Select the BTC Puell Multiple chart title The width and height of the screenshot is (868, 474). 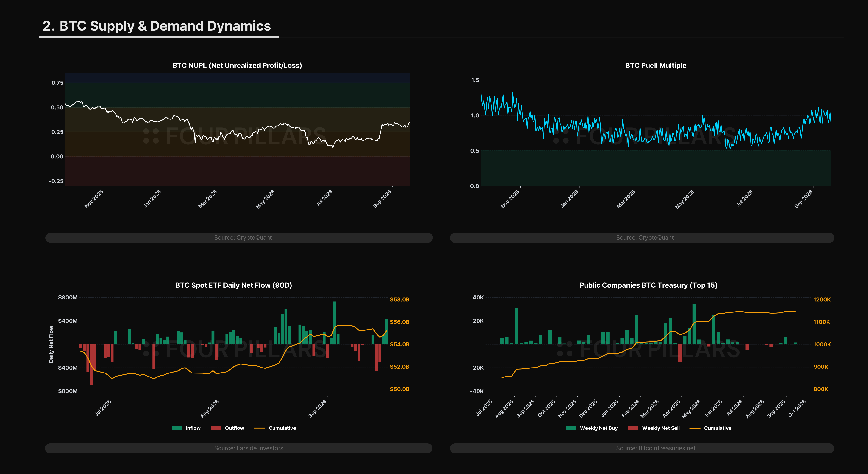click(656, 65)
